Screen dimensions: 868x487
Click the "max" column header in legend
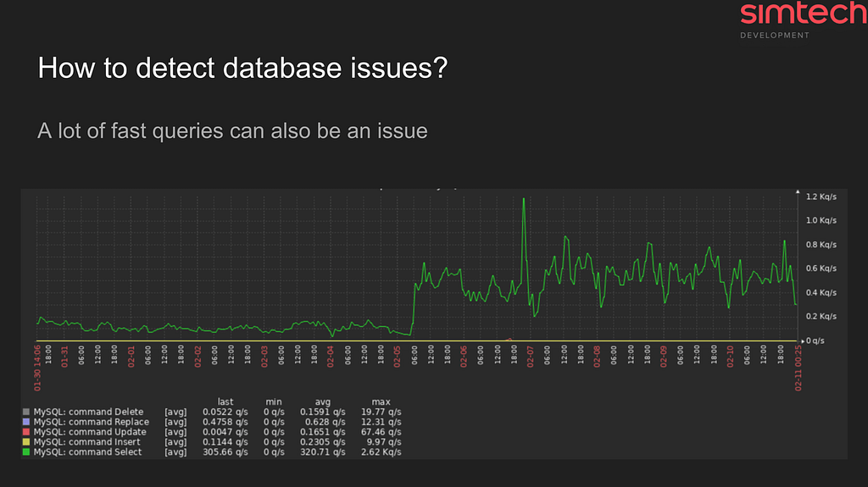point(381,402)
